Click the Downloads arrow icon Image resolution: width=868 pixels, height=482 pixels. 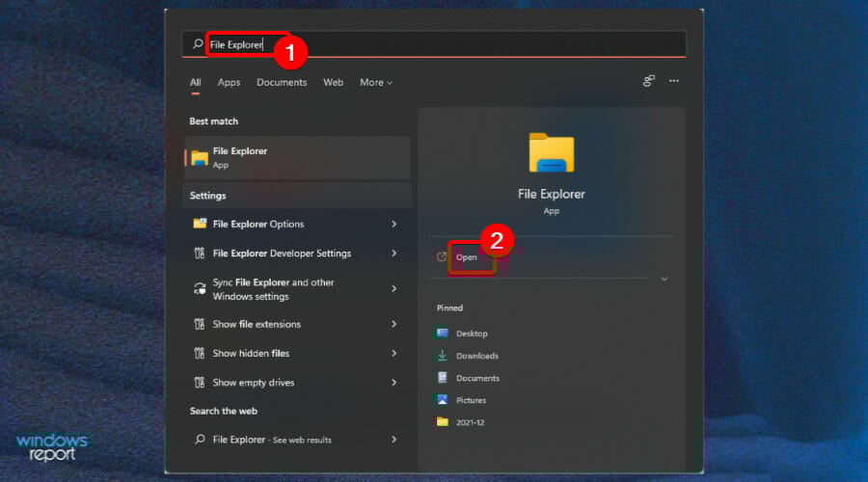tap(443, 356)
